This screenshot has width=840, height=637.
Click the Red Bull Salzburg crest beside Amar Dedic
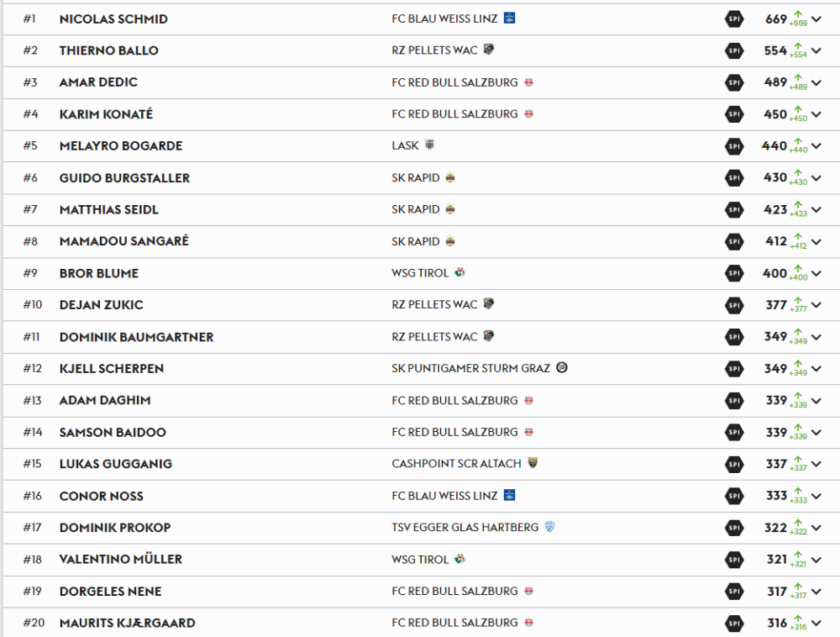[529, 82]
